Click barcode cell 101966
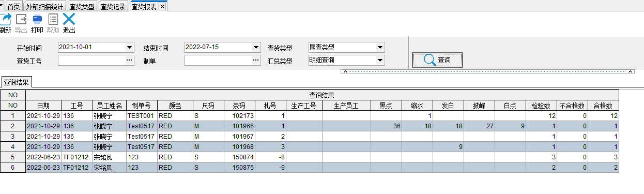 point(239,126)
